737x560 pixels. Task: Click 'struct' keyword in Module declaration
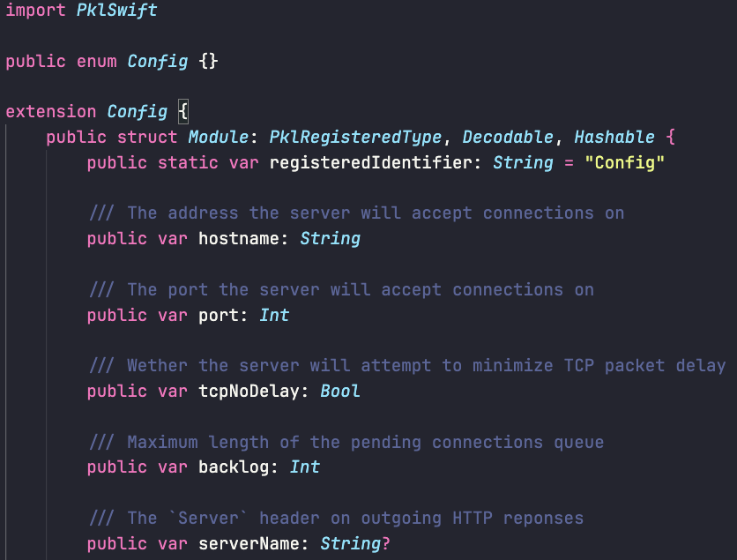tap(147, 138)
